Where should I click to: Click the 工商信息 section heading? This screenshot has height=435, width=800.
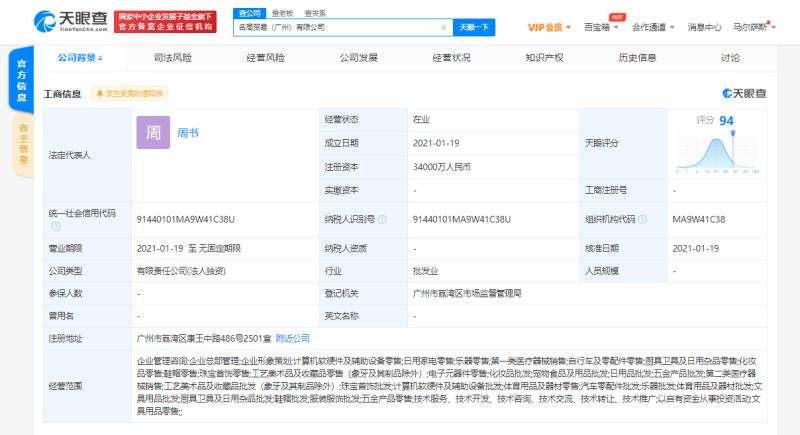click(62, 94)
